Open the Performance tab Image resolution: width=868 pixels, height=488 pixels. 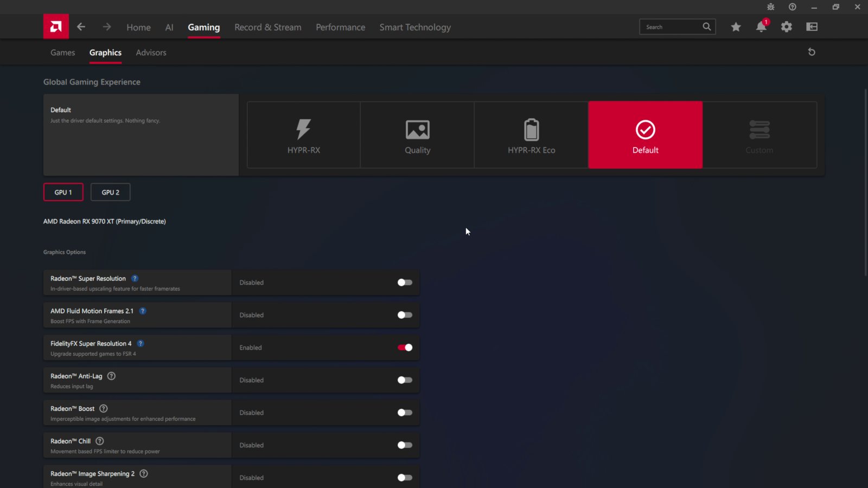pyautogui.click(x=341, y=27)
